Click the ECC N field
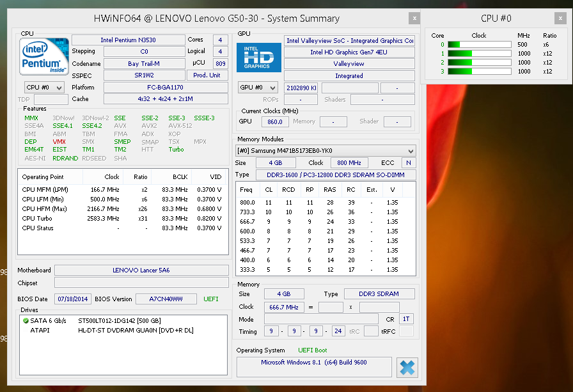 point(409,163)
